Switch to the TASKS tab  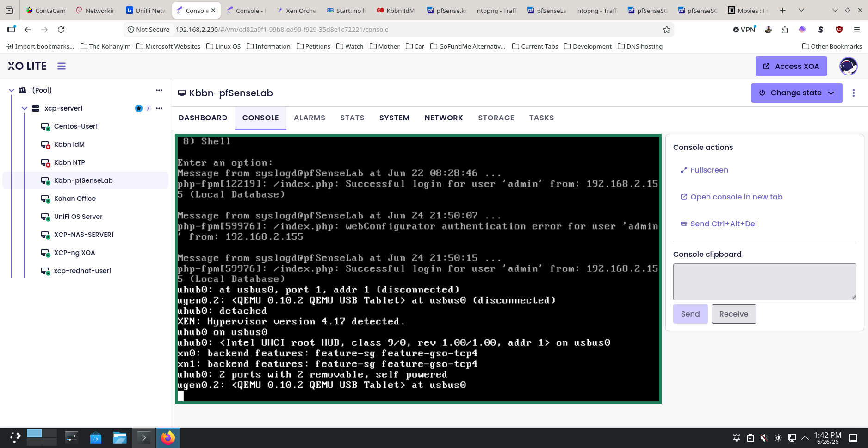coord(541,118)
